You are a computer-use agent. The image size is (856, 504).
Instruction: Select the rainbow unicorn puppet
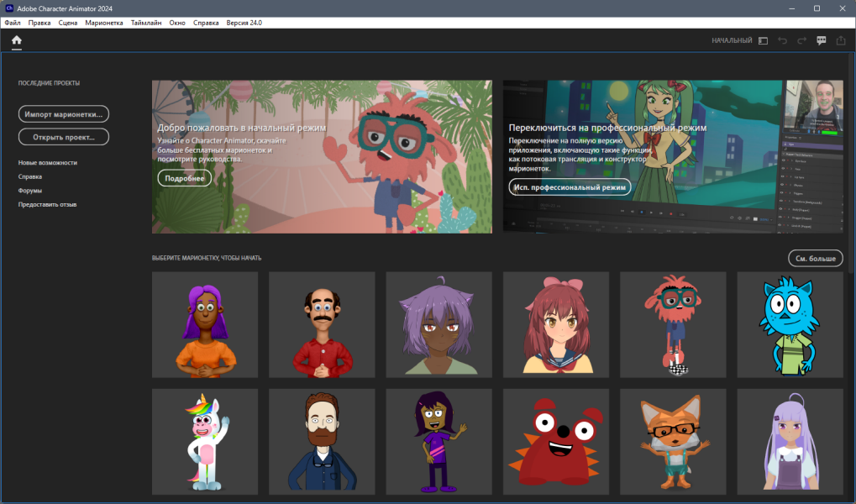click(x=205, y=442)
